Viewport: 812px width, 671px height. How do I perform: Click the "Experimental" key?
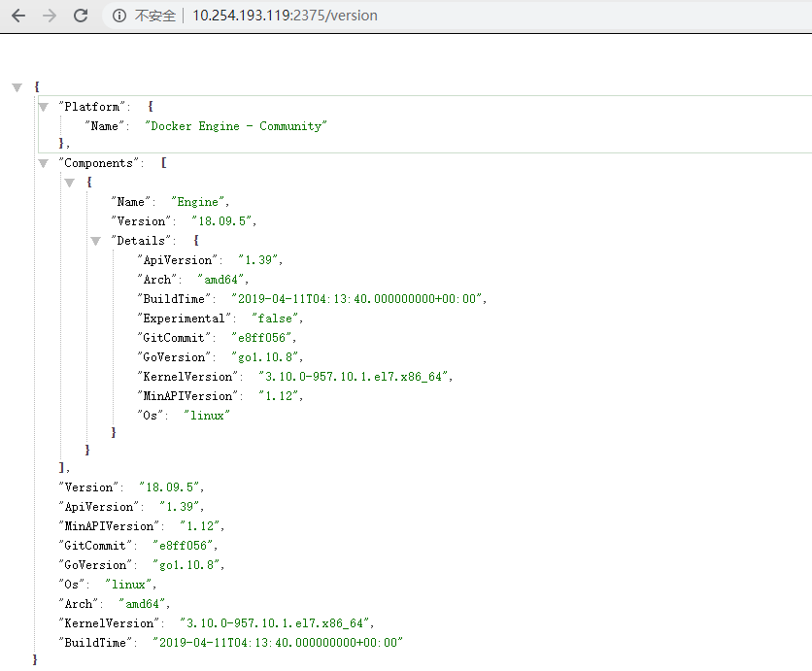[184, 319]
